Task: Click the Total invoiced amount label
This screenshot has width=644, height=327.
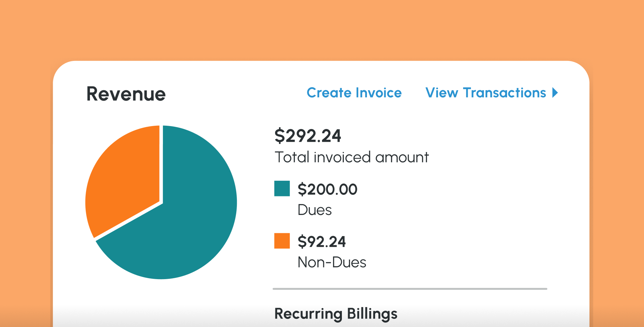Action: click(352, 157)
